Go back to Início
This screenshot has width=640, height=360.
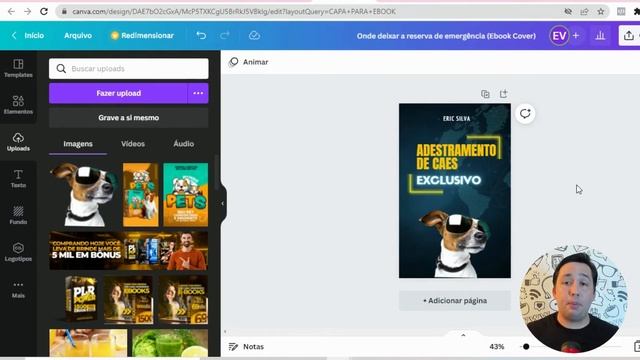click(28, 36)
